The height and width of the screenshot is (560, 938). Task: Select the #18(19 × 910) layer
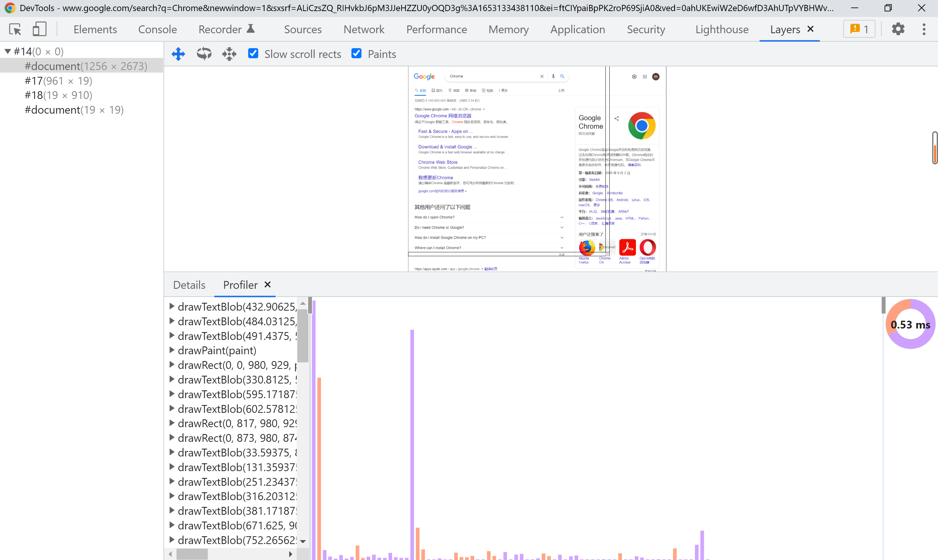[x=58, y=95]
